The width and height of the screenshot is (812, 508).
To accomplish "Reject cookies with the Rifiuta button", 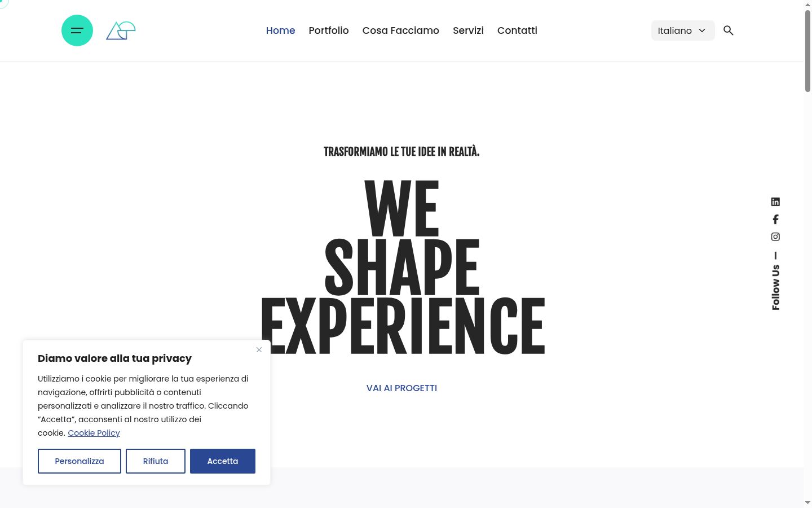I will [156, 461].
